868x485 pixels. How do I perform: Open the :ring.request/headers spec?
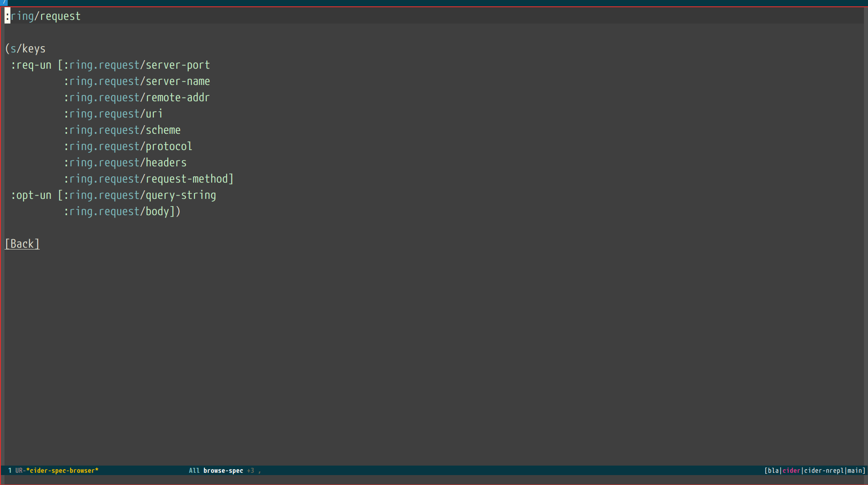pos(125,163)
